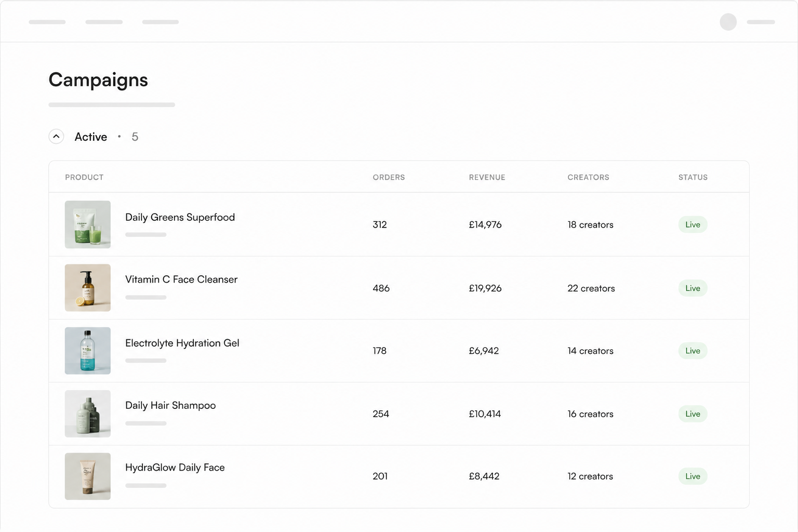The image size is (798, 532).
Task: Click the 14 creators cell
Action: pyautogui.click(x=590, y=351)
